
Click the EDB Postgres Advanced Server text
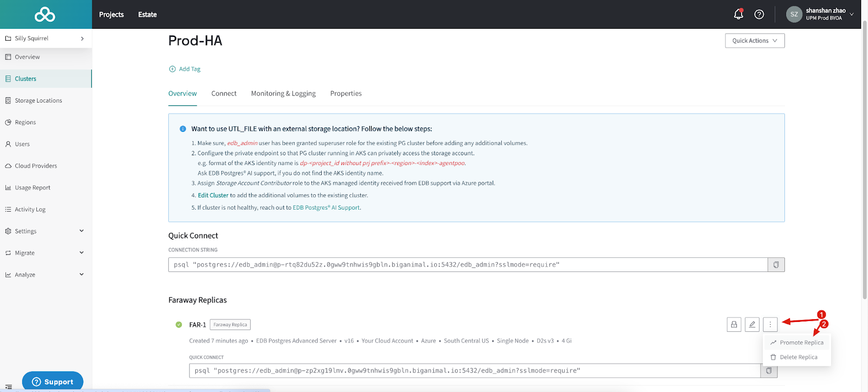coord(296,341)
